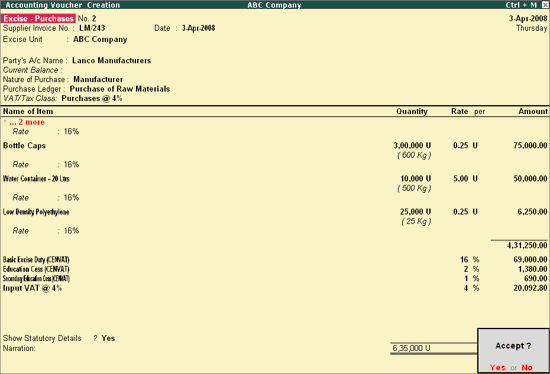Select Low Density Polyethylene item
550x374 pixels.
(x=36, y=212)
